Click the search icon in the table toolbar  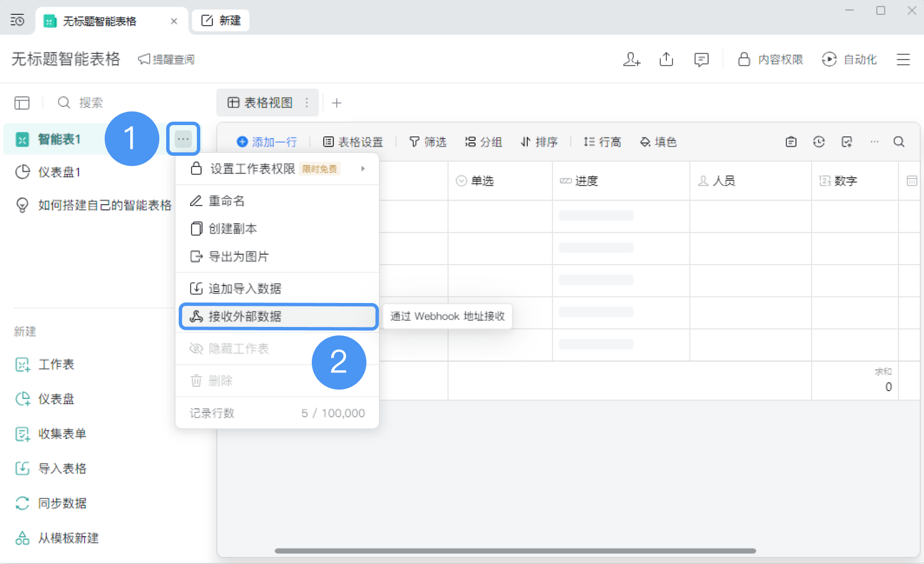899,142
